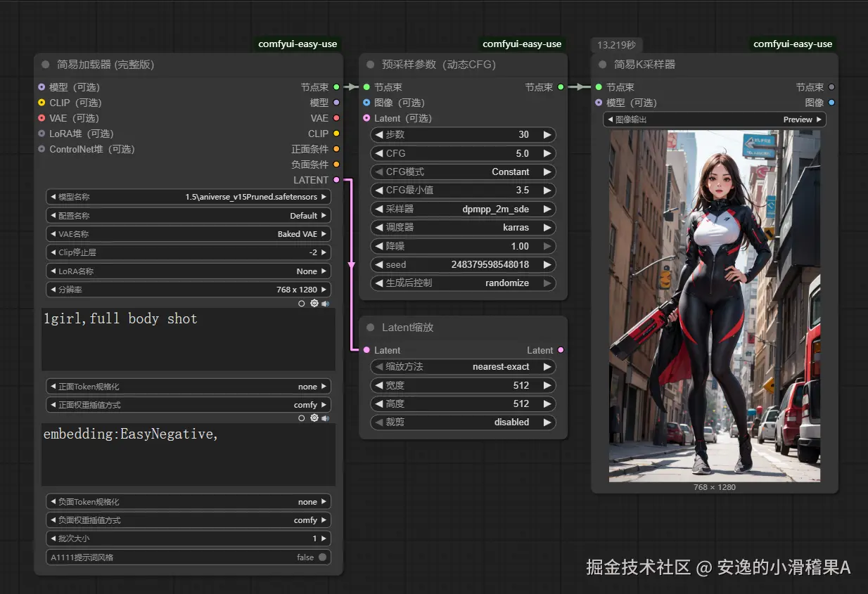
Task: Collapse the 简易加载器 (完整版) node via its title dot
Action: [x=46, y=64]
